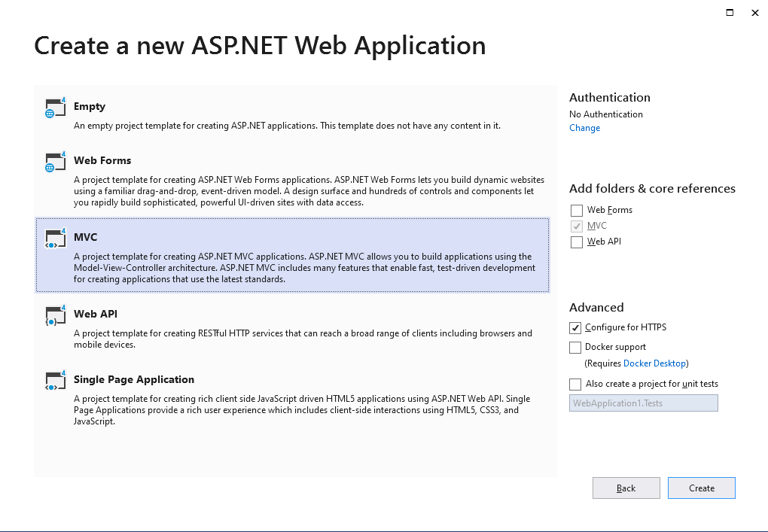Image resolution: width=768 pixels, height=532 pixels.
Task: Click the Change authentication link
Action: [x=584, y=127]
